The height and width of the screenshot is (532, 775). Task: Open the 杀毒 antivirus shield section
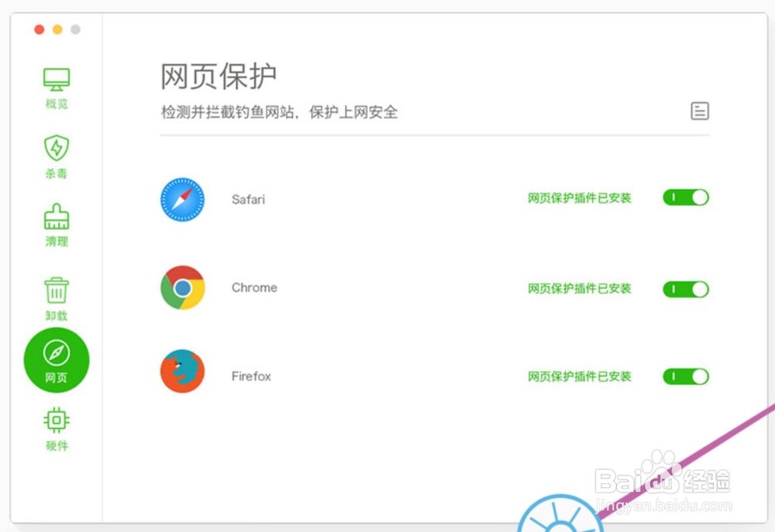(x=57, y=156)
